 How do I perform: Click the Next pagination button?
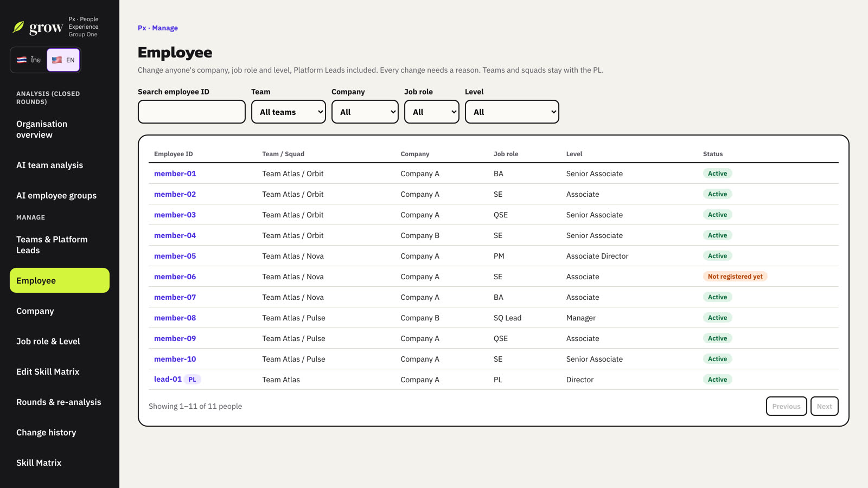tap(824, 406)
